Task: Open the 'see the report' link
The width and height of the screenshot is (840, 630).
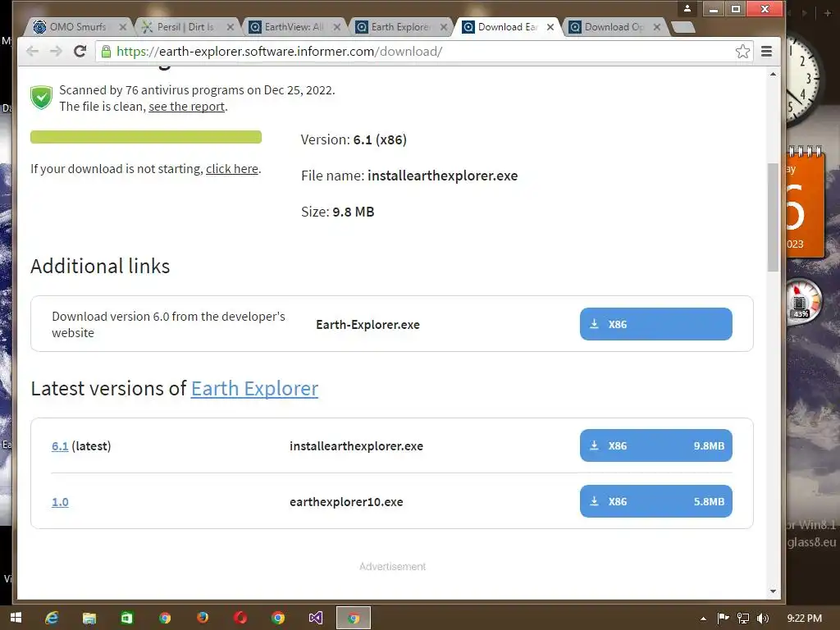Action: [186, 106]
